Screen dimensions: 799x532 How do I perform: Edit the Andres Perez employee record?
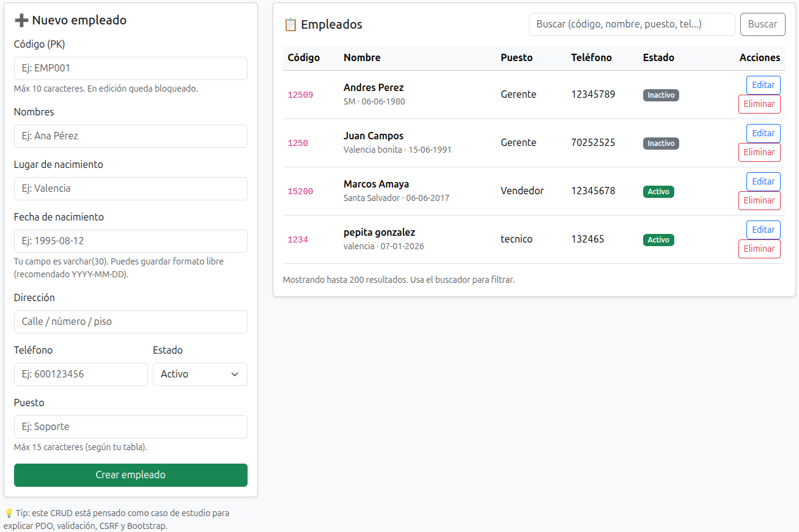point(763,85)
